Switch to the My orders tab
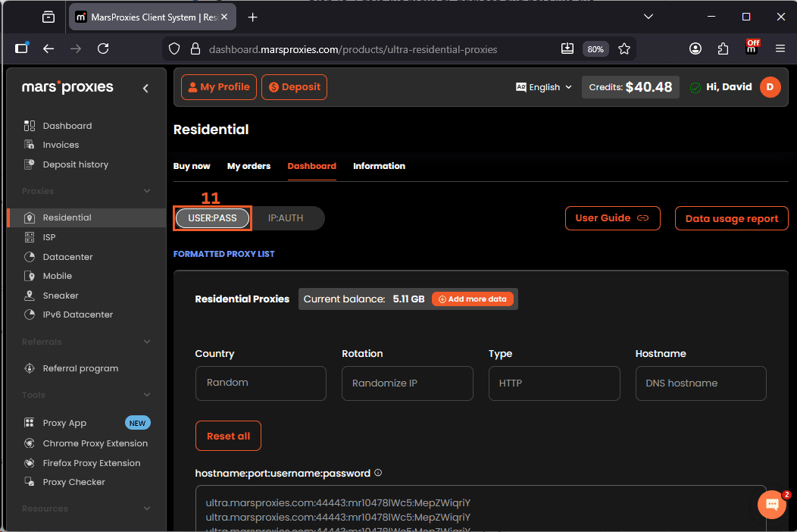This screenshot has width=797, height=532. coord(248,166)
